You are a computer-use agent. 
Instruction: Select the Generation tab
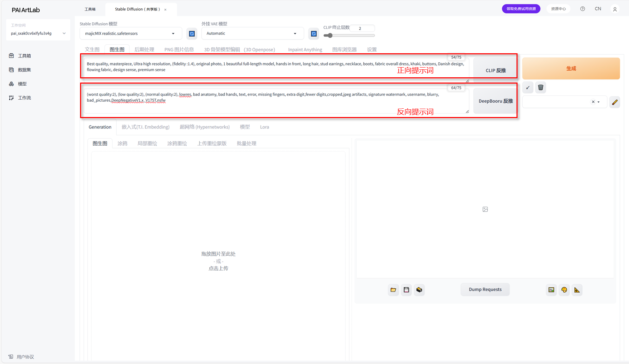point(100,127)
